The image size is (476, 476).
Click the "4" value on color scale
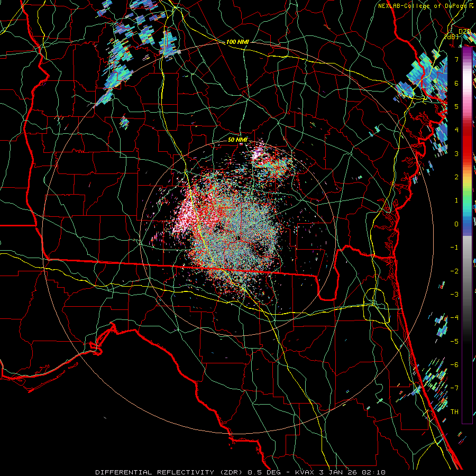click(456, 130)
